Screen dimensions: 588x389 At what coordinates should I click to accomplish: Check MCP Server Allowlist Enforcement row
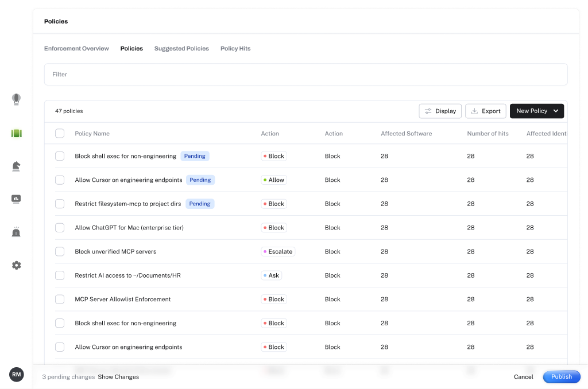tap(60, 299)
